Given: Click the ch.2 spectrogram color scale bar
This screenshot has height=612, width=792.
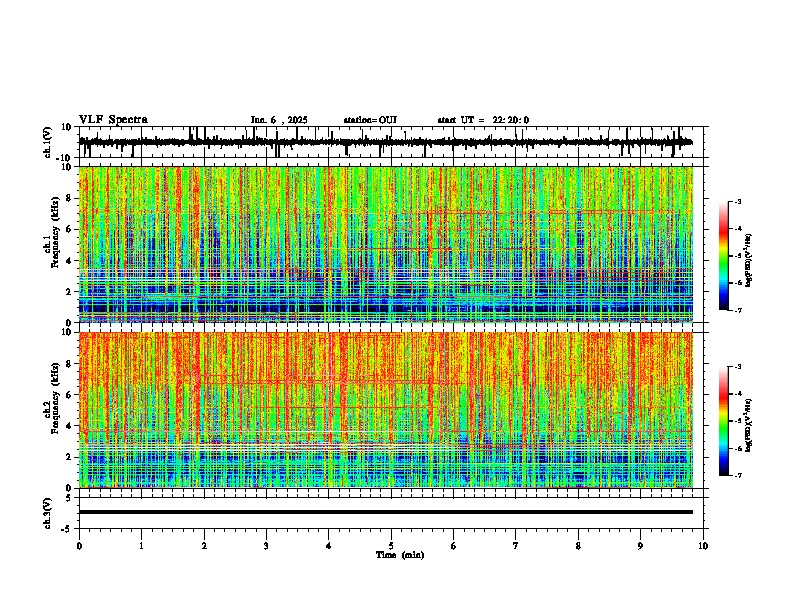Looking at the screenshot, I should point(724,421).
